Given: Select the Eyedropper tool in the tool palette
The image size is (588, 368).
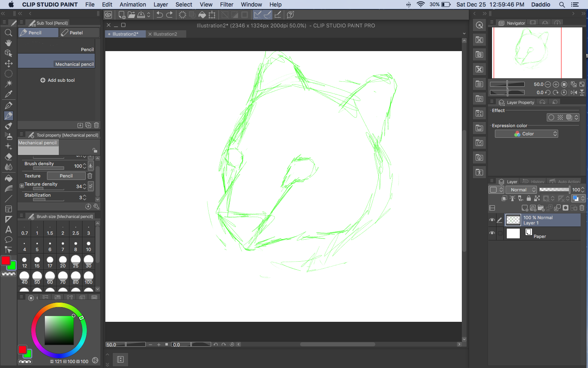Looking at the screenshot, I should coord(8,94).
